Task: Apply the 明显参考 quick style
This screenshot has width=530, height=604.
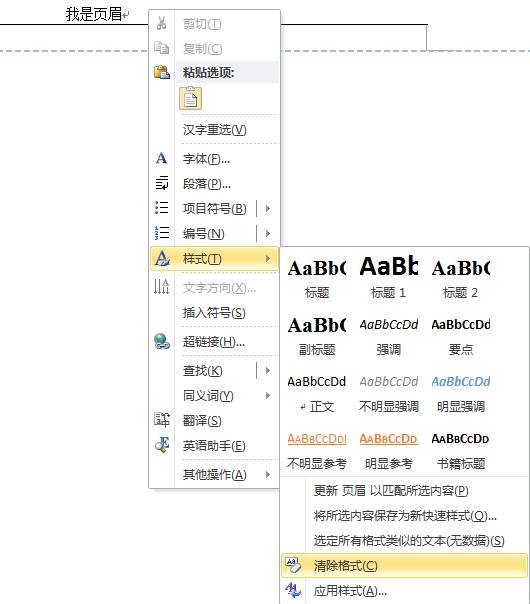Action: (388, 449)
